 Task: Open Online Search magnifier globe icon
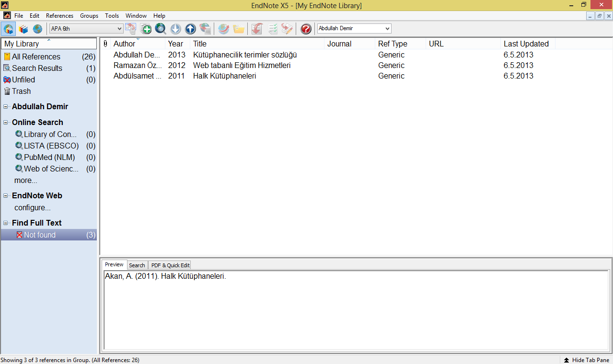161,29
